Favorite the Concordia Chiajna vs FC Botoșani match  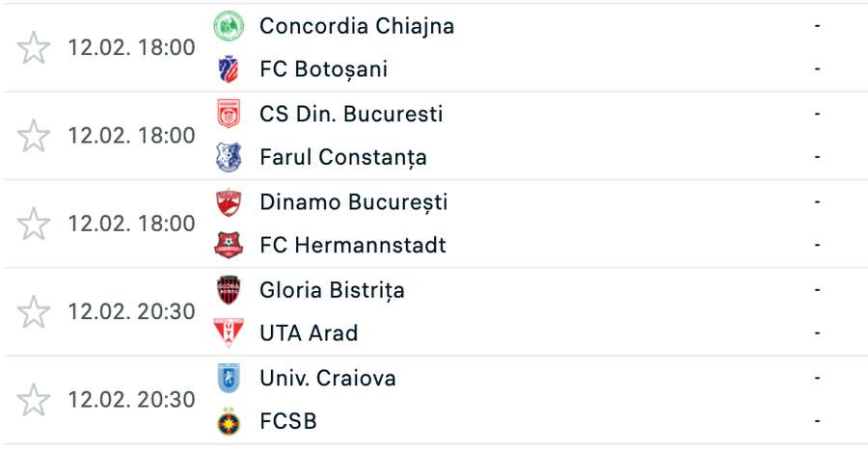(34, 48)
